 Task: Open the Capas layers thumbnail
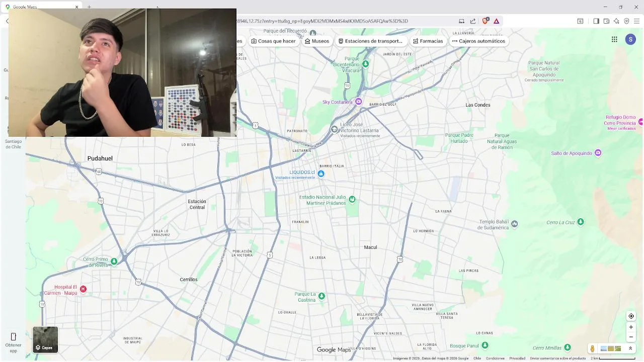[x=45, y=340]
